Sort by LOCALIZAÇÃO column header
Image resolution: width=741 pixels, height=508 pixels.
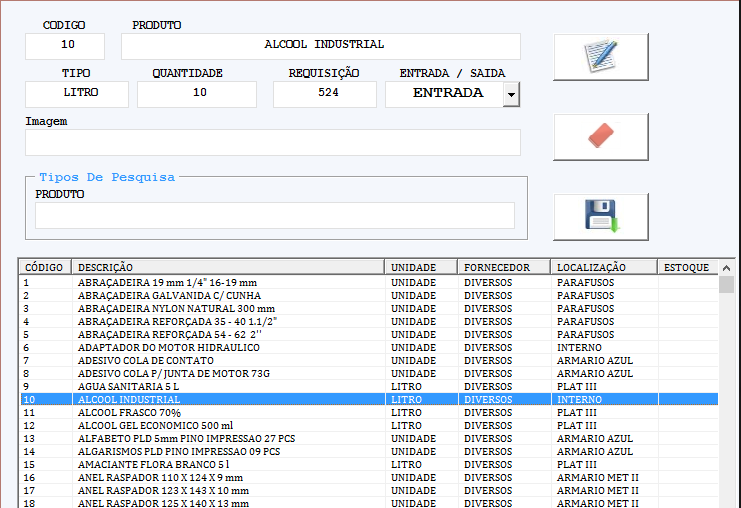(604, 267)
